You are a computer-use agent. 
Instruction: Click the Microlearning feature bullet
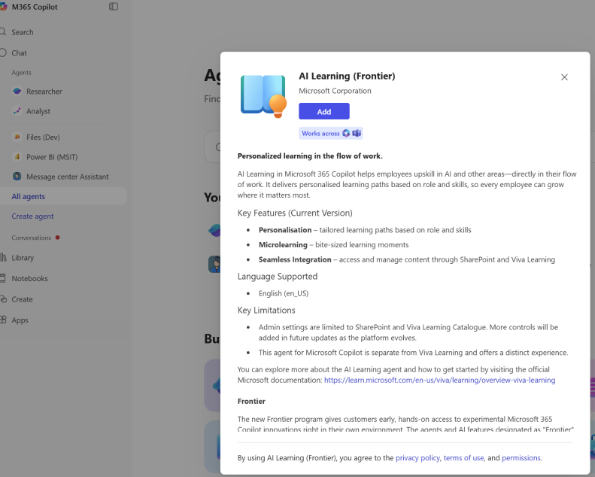334,245
